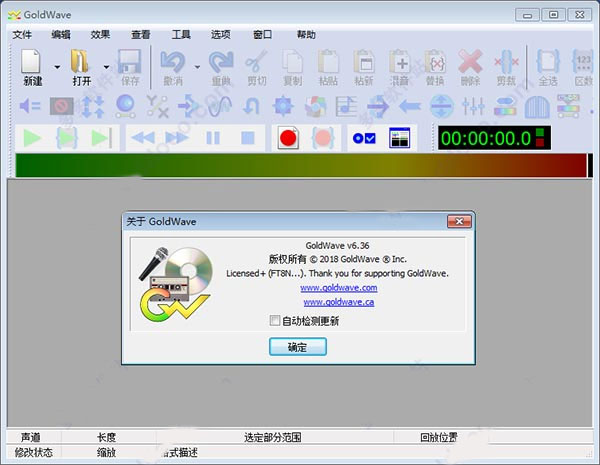Open the 编辑 menu

[x=61, y=35]
